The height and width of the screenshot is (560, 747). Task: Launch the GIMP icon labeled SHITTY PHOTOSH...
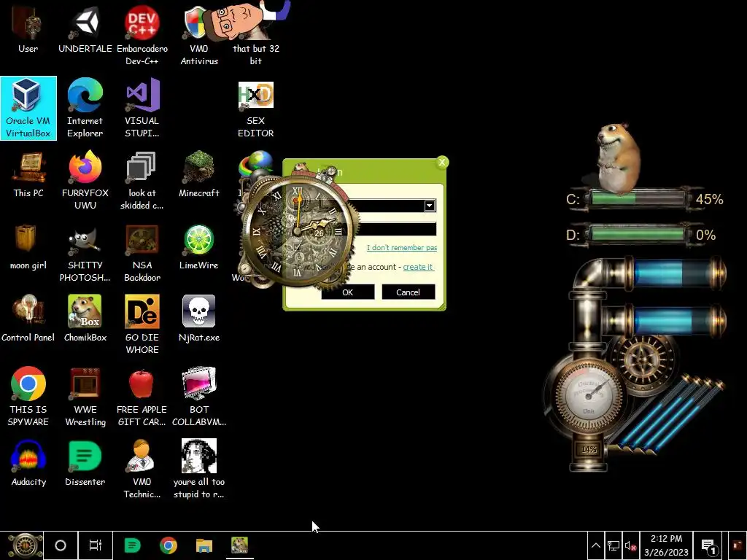85,252
